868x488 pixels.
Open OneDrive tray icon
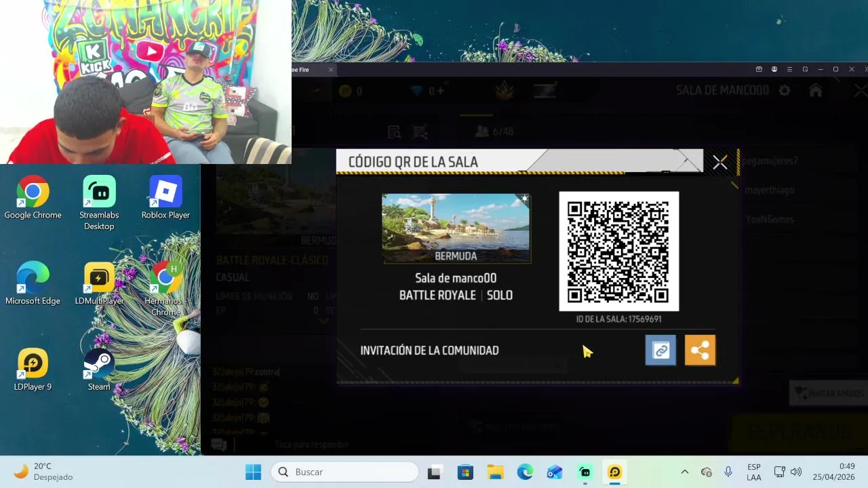tap(706, 472)
